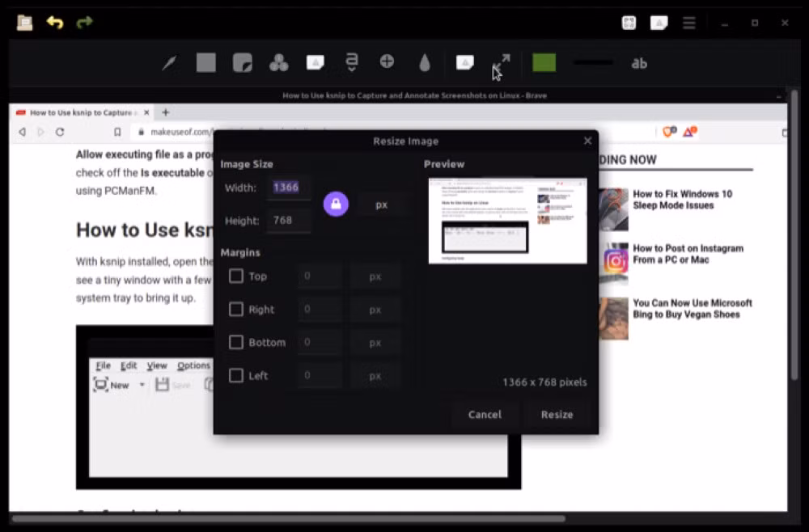
Task: Select the rectangle shape tool
Action: 205,63
